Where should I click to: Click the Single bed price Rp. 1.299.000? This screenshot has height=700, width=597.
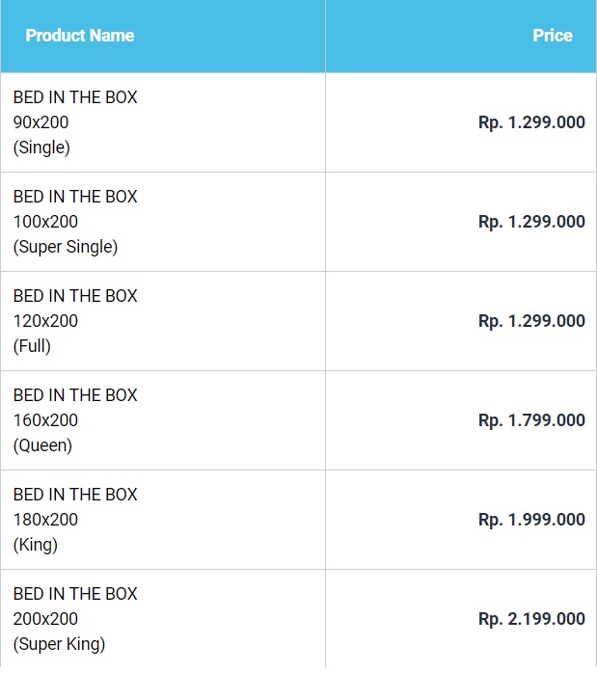tap(531, 122)
